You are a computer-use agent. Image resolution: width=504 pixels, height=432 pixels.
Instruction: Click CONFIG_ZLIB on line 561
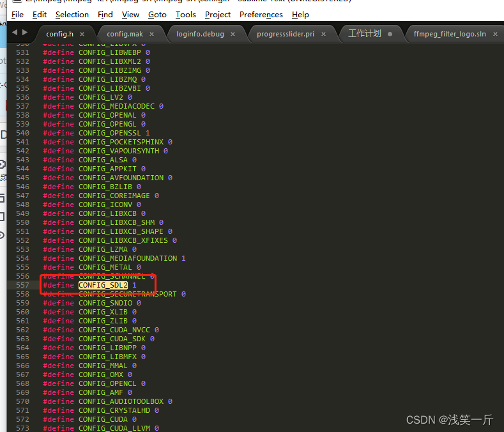tap(103, 321)
